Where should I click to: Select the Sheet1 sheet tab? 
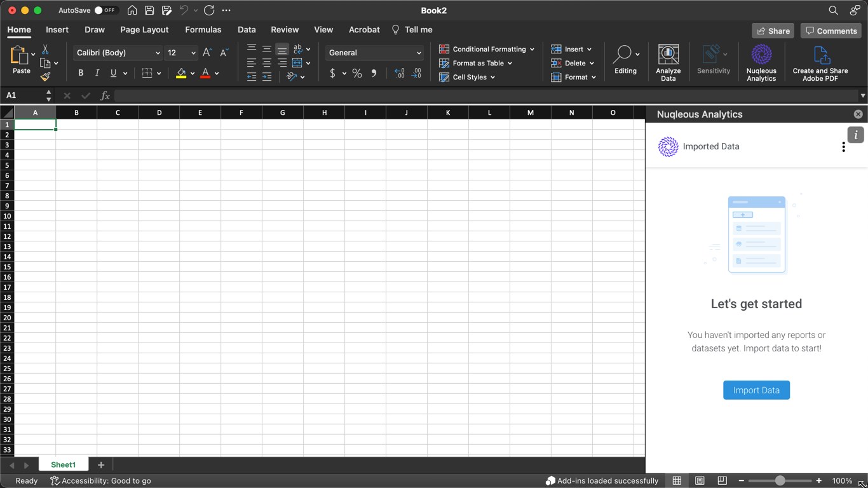point(64,464)
